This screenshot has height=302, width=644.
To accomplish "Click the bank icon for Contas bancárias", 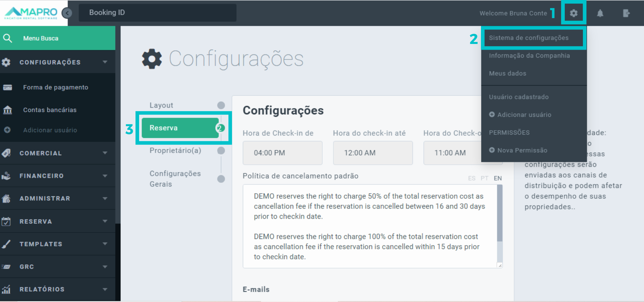I will tap(7, 110).
